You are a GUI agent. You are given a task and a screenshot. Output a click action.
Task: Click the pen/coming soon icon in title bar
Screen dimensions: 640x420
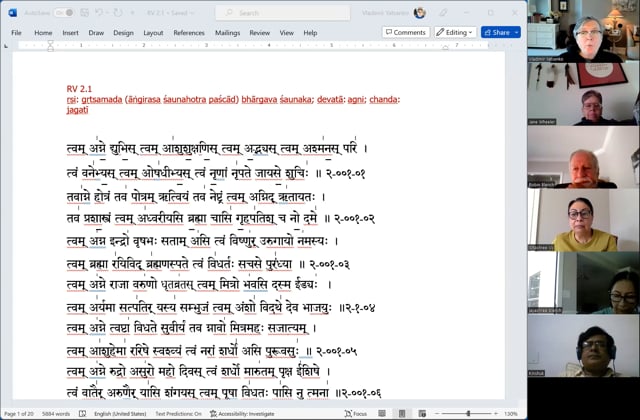point(443,13)
